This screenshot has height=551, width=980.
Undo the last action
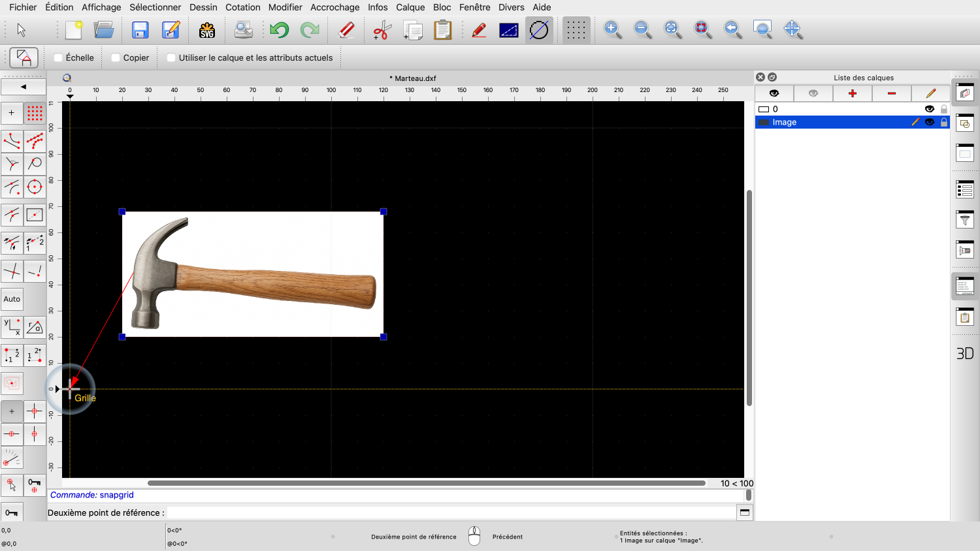[x=279, y=30]
